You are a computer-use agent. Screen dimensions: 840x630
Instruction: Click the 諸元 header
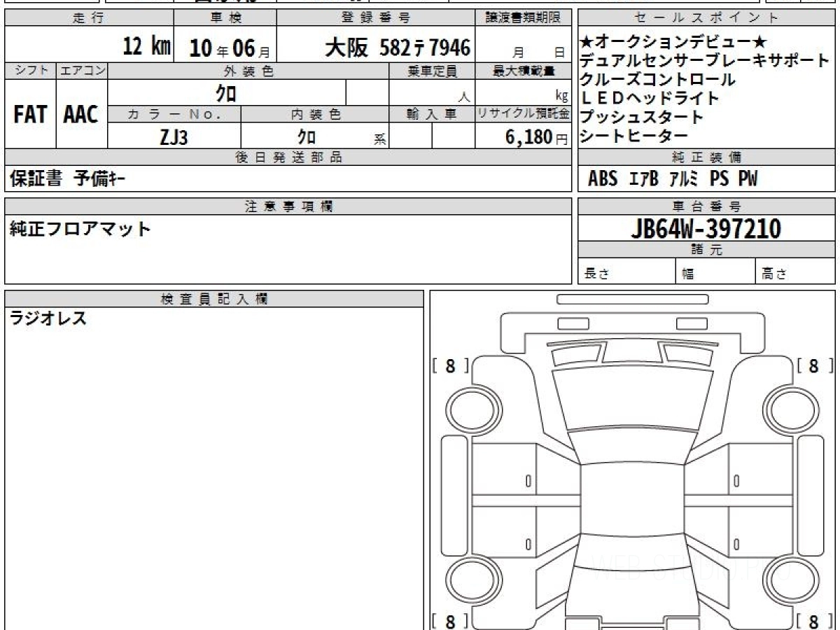pyautogui.click(x=707, y=250)
